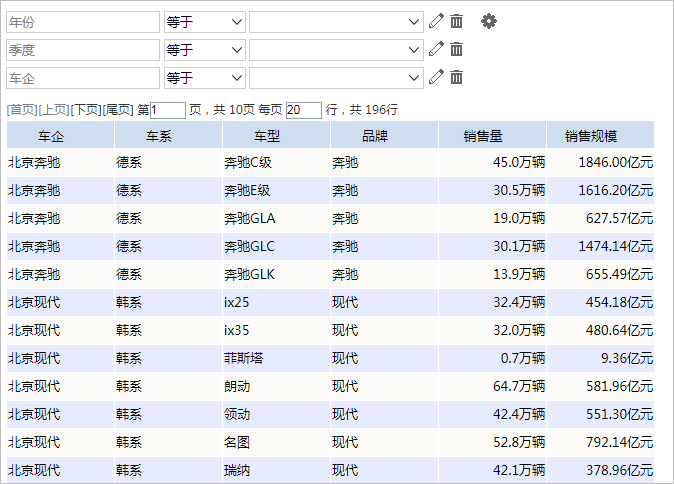674x484 pixels.
Task: Click the 792.14亿元 value
Action: click(x=619, y=442)
